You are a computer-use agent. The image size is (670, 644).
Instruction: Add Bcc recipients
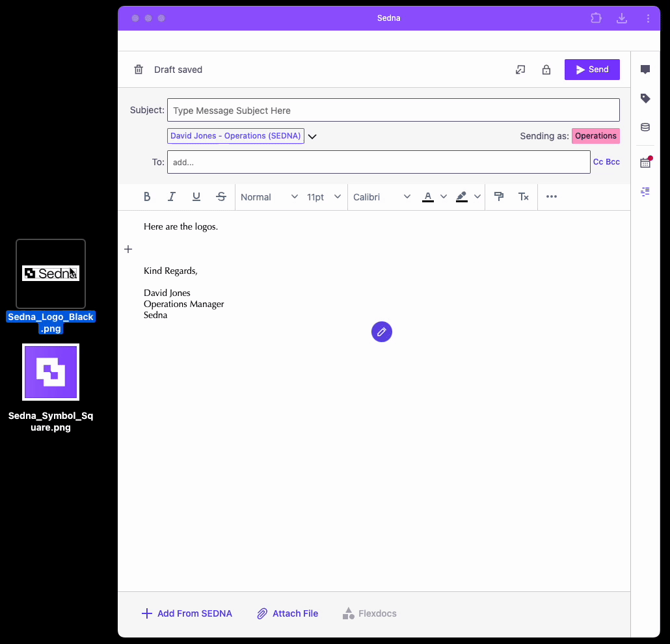pyautogui.click(x=613, y=162)
